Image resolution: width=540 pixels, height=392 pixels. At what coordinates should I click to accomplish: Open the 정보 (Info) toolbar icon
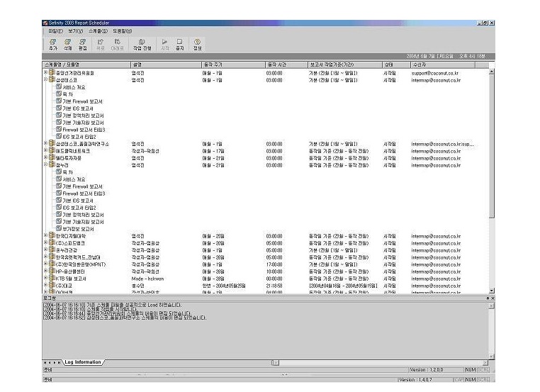click(x=197, y=42)
